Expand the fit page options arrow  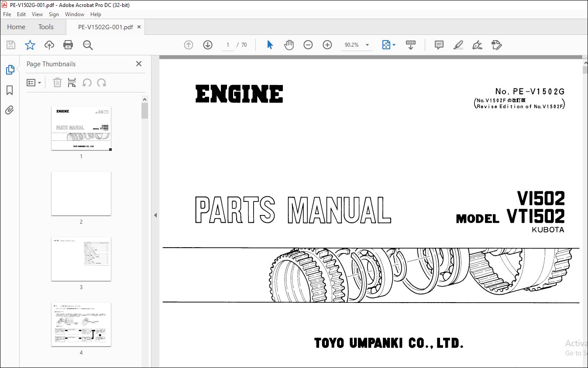pos(394,45)
